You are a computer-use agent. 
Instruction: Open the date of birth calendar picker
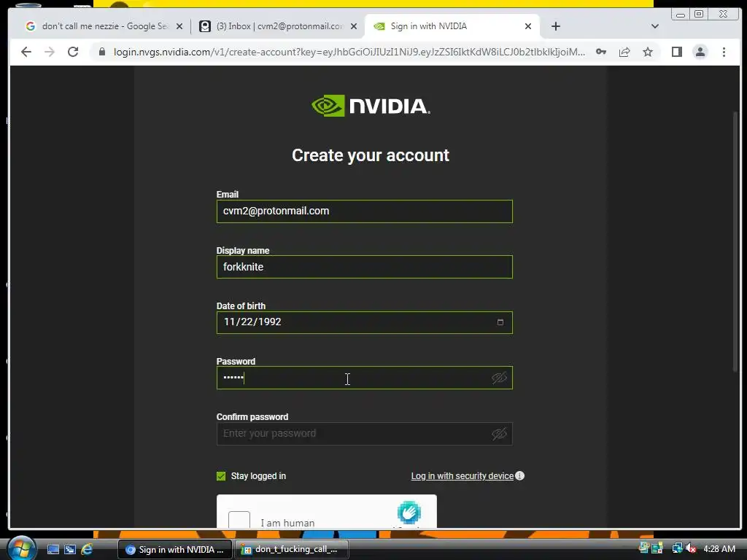coord(500,322)
